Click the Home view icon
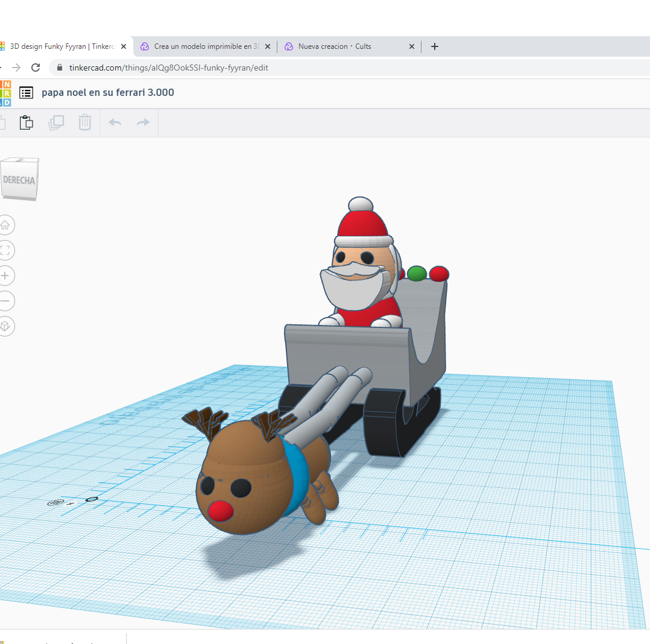Image resolution: width=650 pixels, height=644 pixels. tap(5, 225)
